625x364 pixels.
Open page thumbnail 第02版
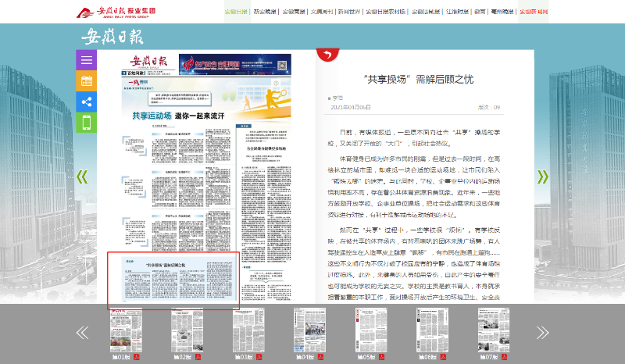pyautogui.click(x=187, y=330)
